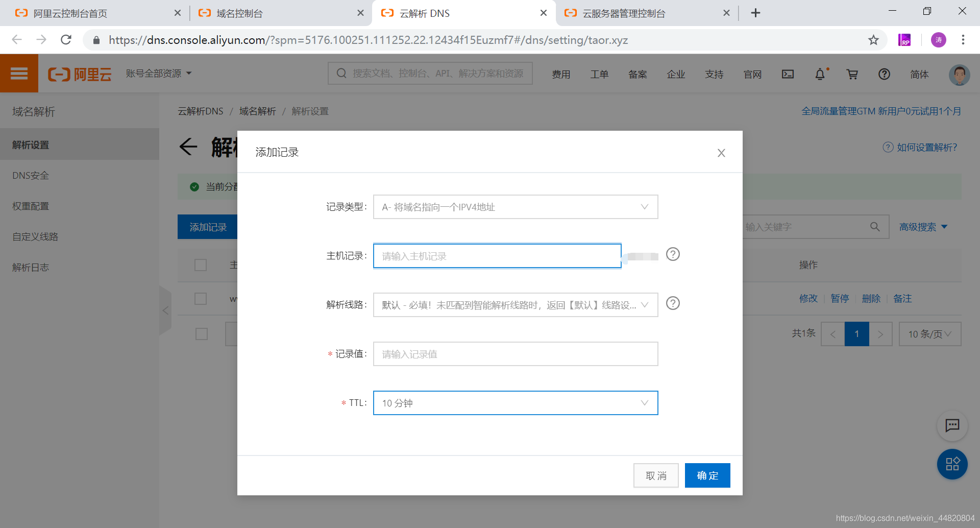Open the shopping cart icon
The width and height of the screenshot is (980, 528).
click(x=852, y=74)
